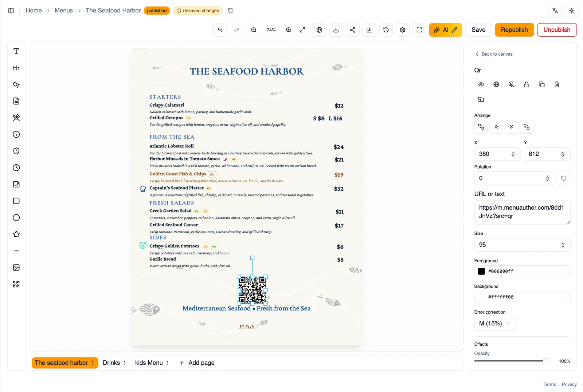
Task: Toggle QR element visibility eye icon
Action: [x=481, y=84]
